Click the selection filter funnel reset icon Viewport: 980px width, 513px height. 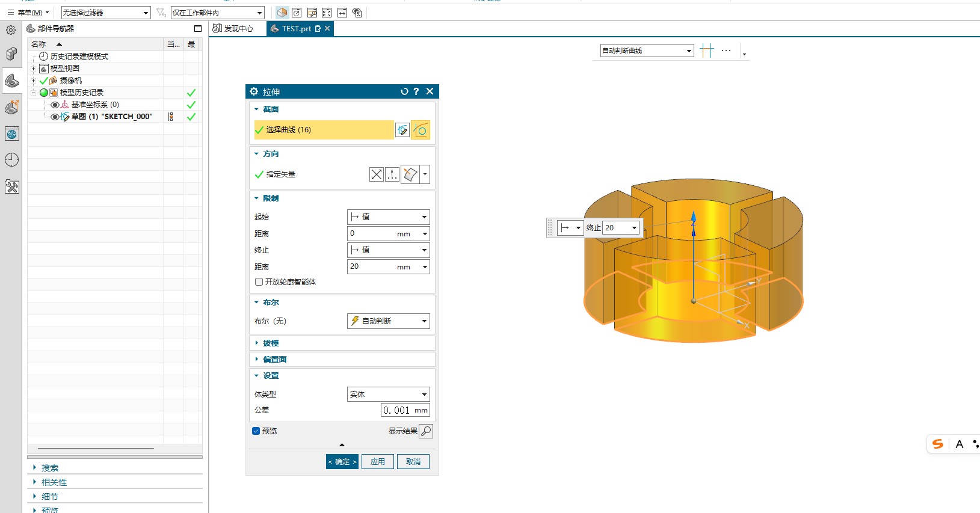pos(161,12)
